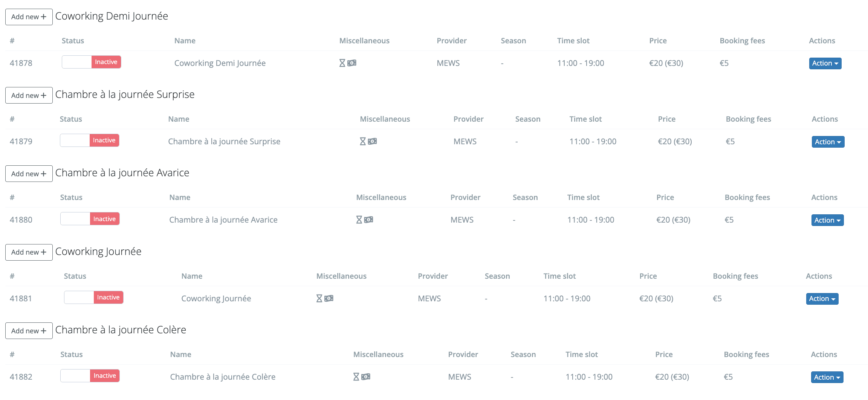The image size is (868, 400).
Task: Click Add new above Coworking Demi Journée
Action: coord(29,17)
